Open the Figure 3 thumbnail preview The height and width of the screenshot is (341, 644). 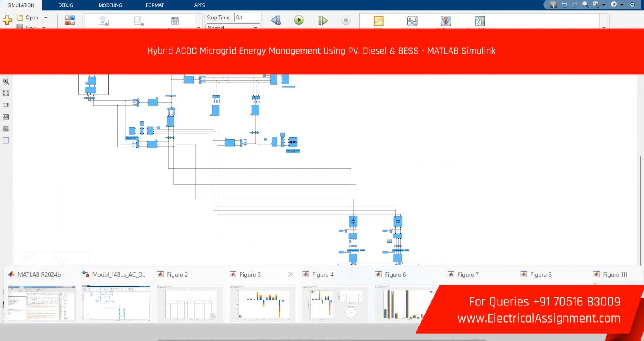tap(263, 304)
